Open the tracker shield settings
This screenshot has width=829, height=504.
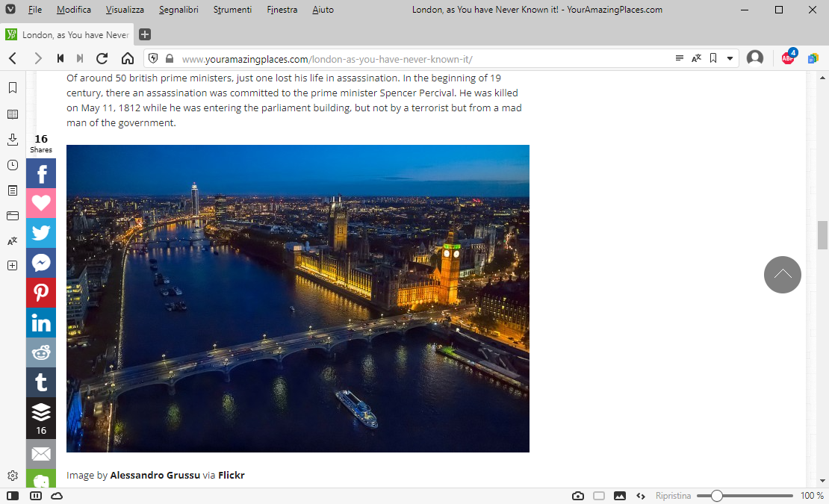coord(153,58)
